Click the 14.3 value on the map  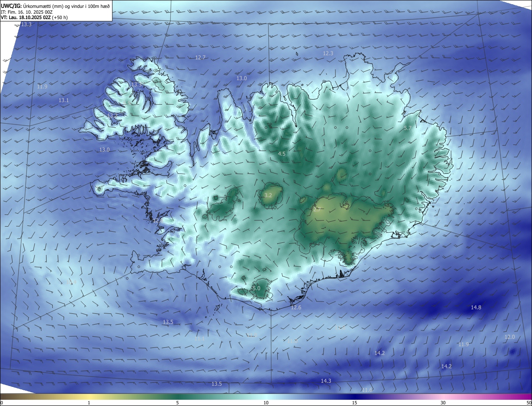click(326, 381)
